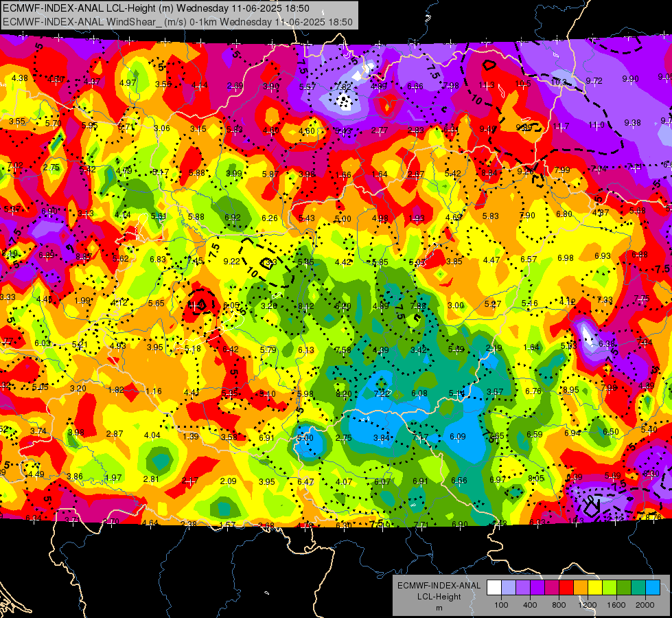This screenshot has width=672, height=618.
Task: Click the wind shear value 6.13
Action: 306,350
